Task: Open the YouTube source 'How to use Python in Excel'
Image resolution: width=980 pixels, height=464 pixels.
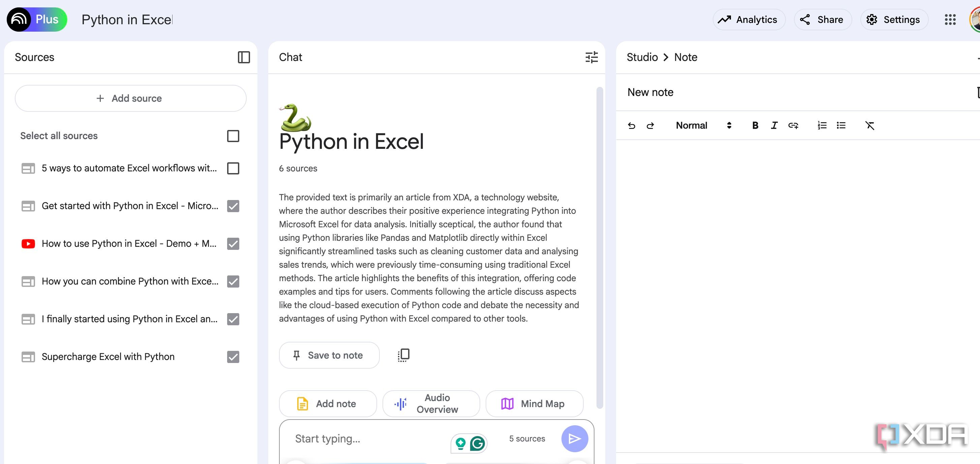Action: pos(129,243)
